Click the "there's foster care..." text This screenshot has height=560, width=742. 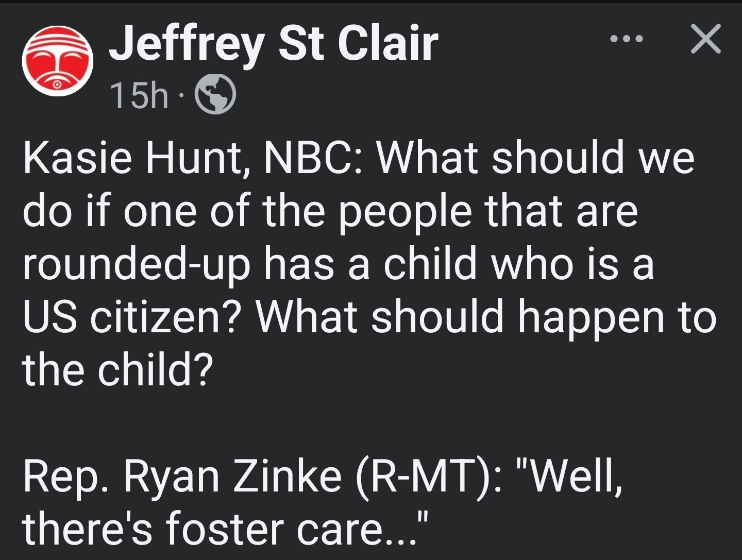[226, 529]
